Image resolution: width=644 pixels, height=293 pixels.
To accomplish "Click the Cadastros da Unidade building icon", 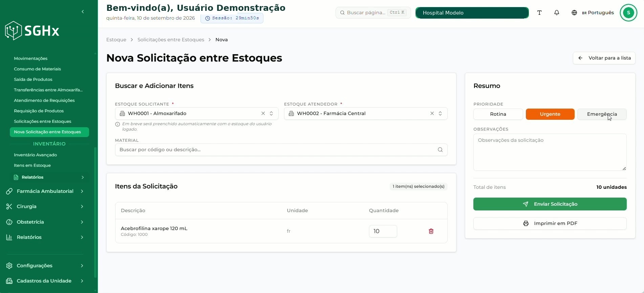I will pos(9,281).
